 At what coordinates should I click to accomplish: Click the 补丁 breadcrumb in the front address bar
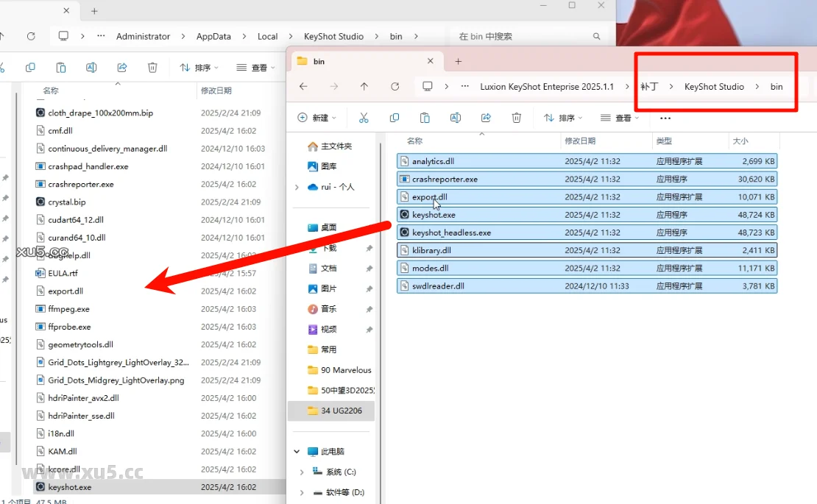click(649, 86)
